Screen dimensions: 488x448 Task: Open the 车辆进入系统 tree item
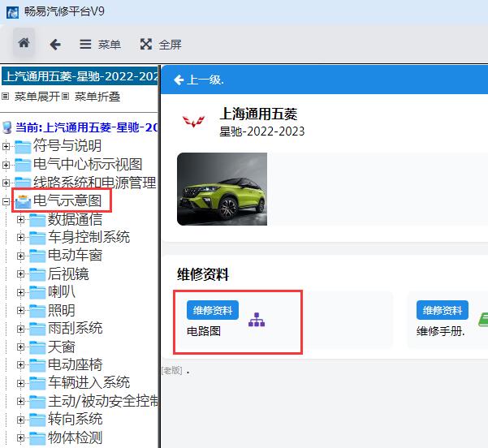point(89,383)
